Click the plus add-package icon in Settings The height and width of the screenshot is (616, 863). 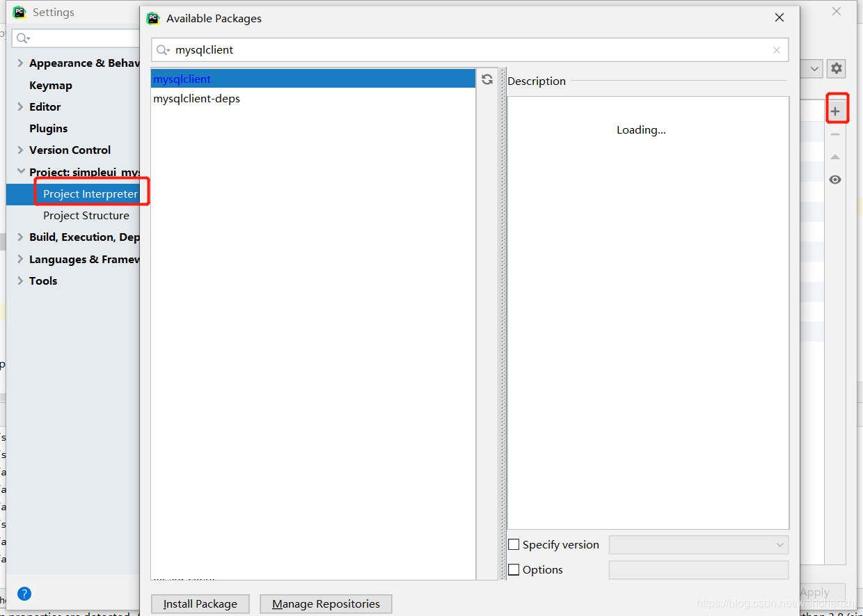tap(835, 111)
